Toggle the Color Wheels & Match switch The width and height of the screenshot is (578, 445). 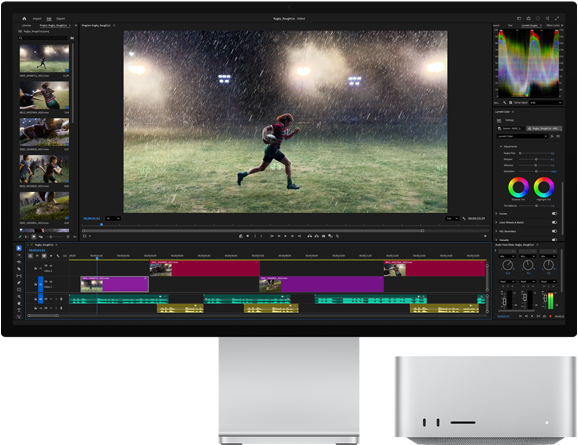(x=554, y=222)
